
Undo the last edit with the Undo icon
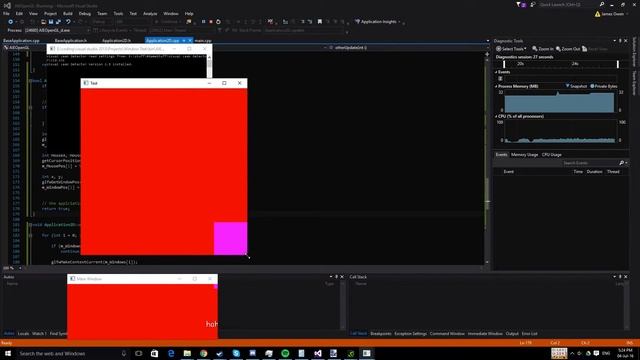point(68,22)
